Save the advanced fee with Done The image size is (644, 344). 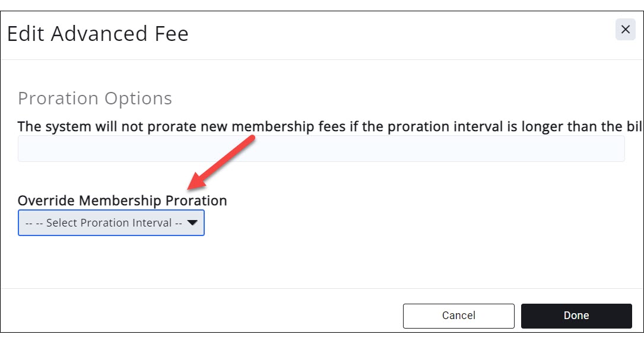click(x=576, y=316)
